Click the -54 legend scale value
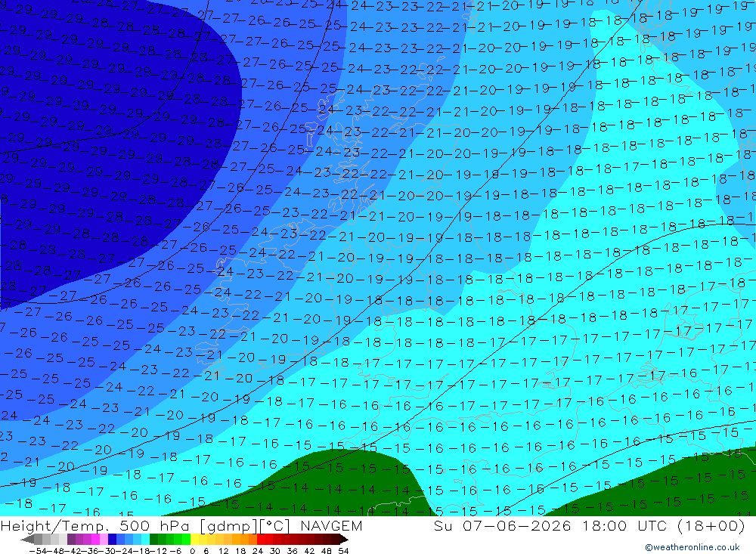Viewport: 756px width, 554px height. click(38, 551)
